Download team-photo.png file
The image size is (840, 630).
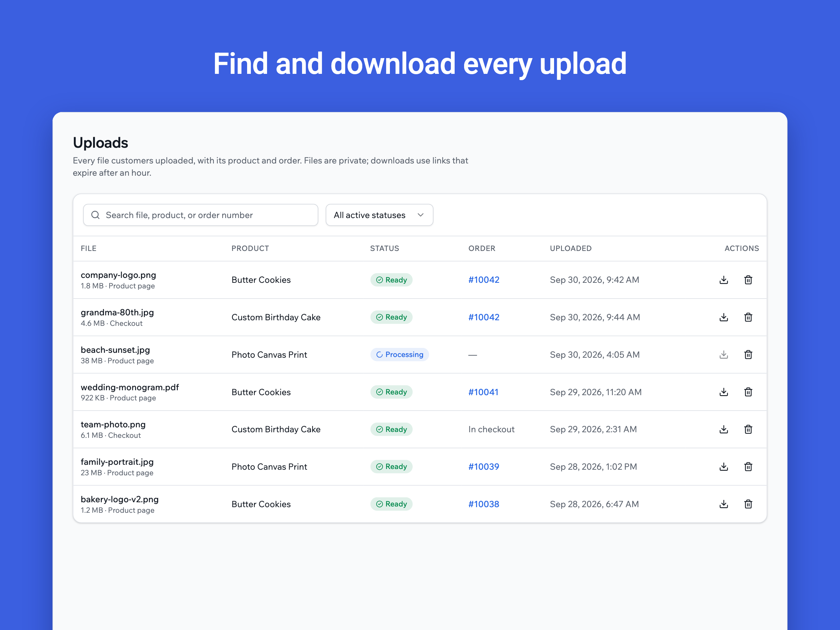723,429
